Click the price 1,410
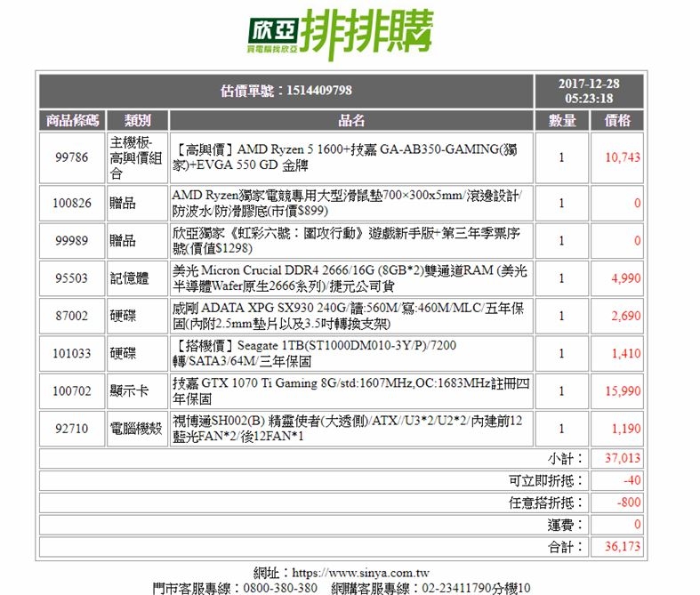This screenshot has width=700, height=595. [x=625, y=353]
